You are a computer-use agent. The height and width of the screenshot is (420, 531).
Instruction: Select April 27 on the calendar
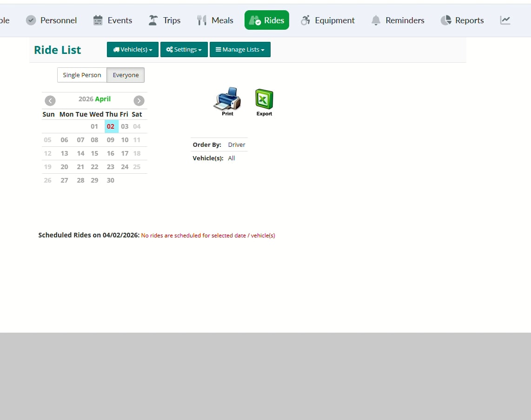pyautogui.click(x=64, y=181)
